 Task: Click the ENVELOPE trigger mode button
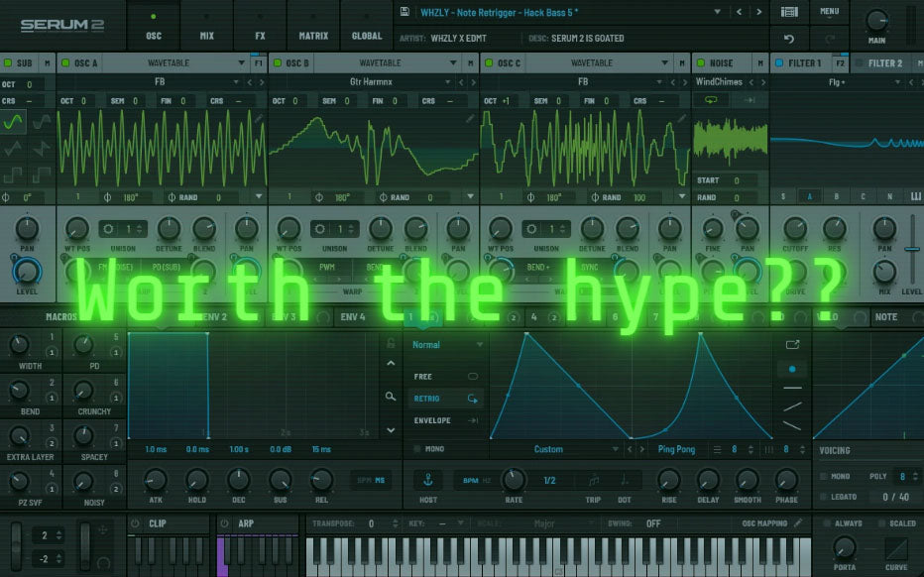433,421
